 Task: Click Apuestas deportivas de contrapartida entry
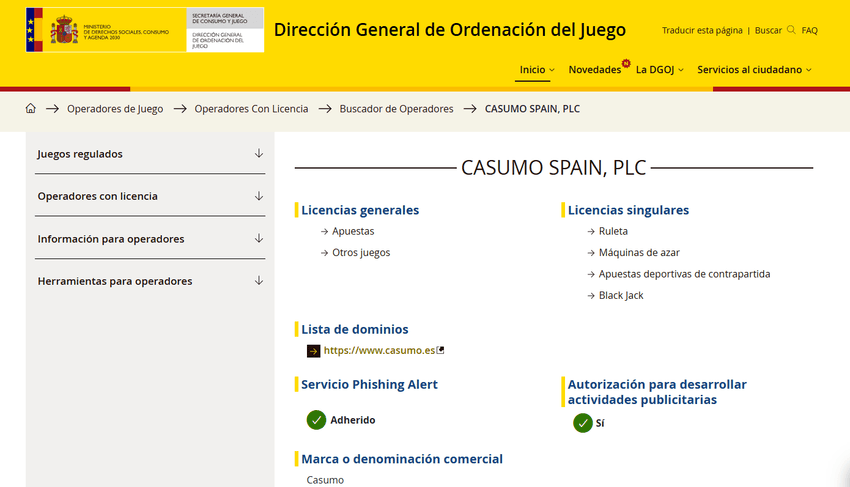(x=684, y=274)
